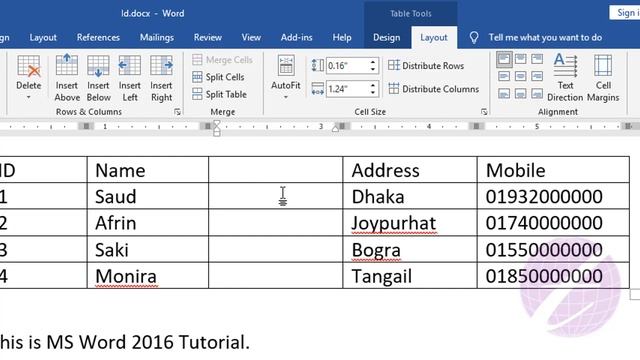Open the AutoFit menu
640x360 pixels.
click(x=286, y=78)
